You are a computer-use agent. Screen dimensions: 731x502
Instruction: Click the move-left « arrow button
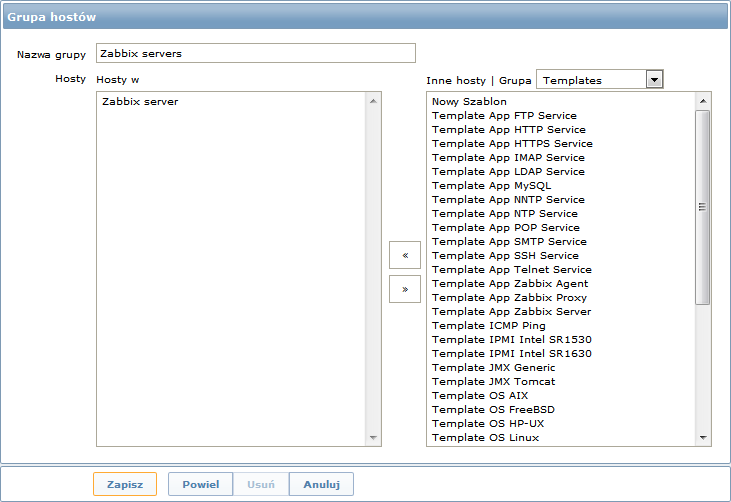click(405, 255)
